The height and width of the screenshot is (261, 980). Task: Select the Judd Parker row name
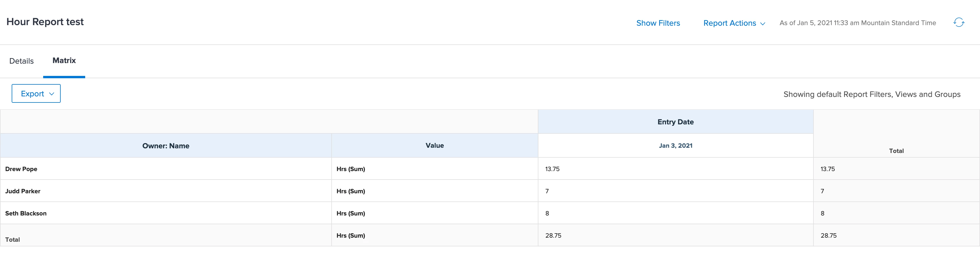pyautogui.click(x=23, y=191)
